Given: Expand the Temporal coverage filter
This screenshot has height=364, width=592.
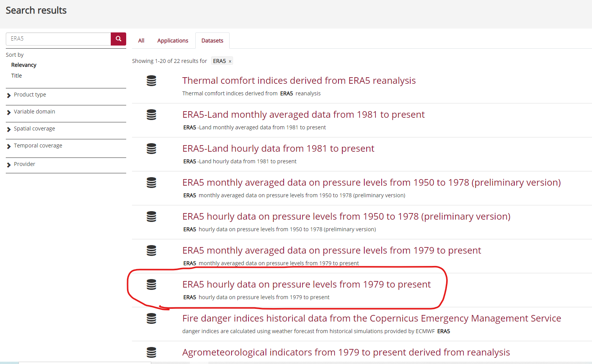Looking at the screenshot, I should 38,146.
